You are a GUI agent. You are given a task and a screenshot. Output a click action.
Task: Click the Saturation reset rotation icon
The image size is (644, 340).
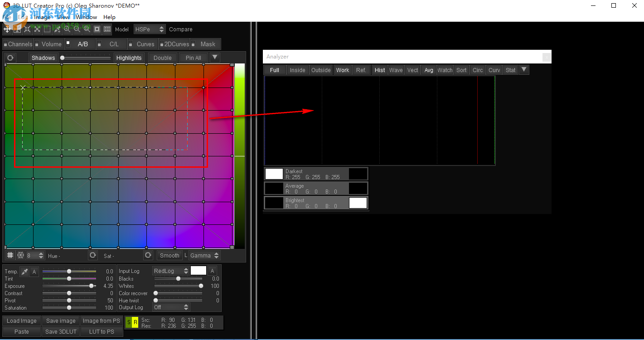(148, 255)
